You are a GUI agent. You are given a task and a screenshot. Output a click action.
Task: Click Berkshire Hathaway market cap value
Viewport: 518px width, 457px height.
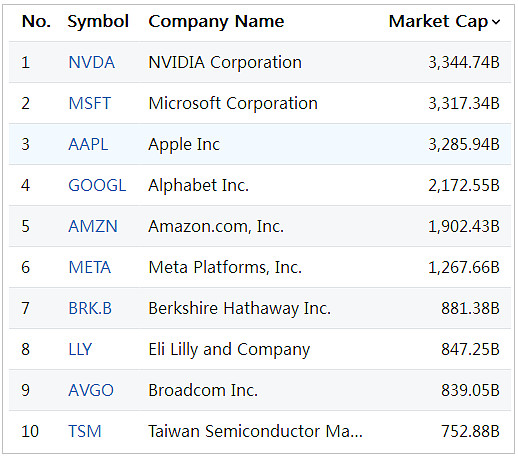(x=470, y=308)
